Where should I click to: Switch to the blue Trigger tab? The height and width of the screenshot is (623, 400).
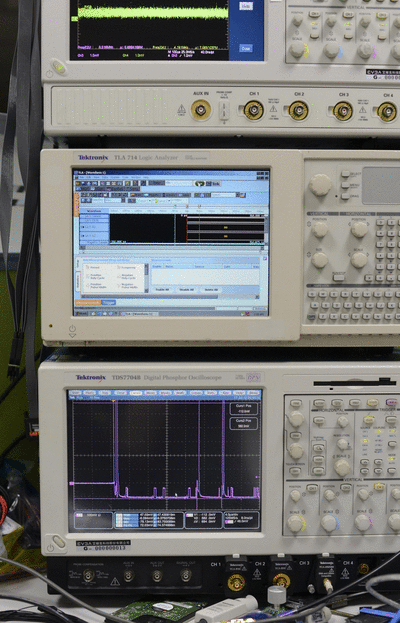(108, 302)
